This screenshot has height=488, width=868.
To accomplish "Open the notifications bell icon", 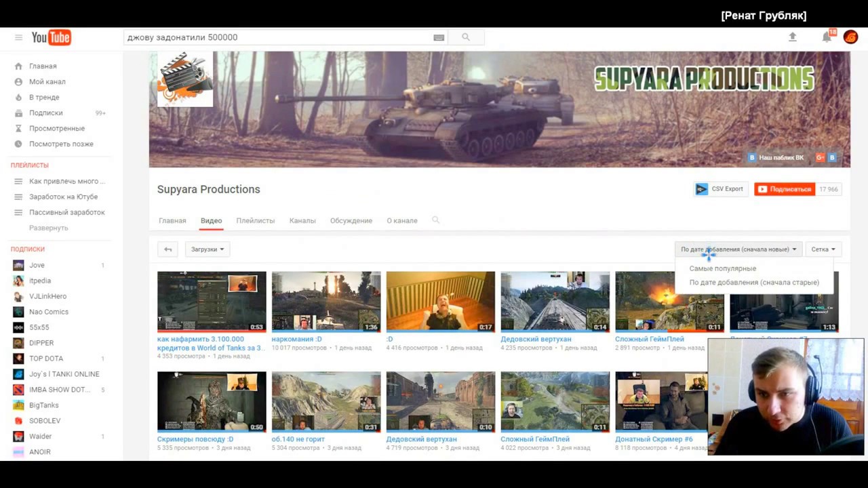I will pos(827,37).
